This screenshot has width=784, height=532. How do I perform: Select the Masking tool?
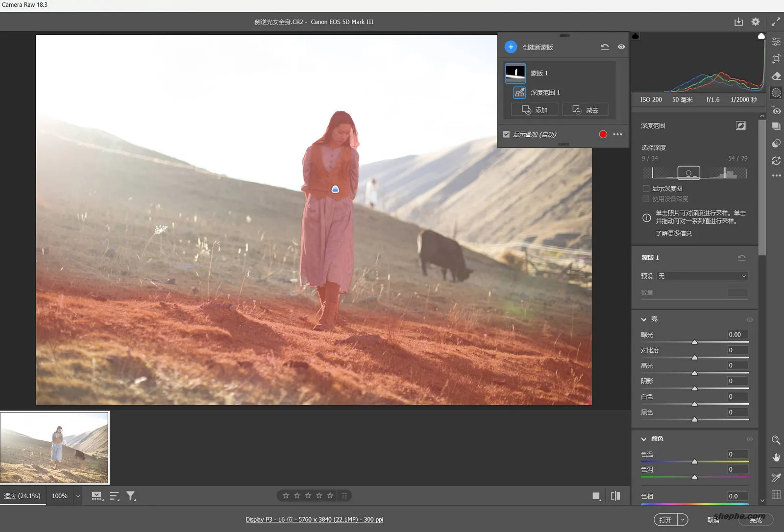pyautogui.click(x=776, y=93)
